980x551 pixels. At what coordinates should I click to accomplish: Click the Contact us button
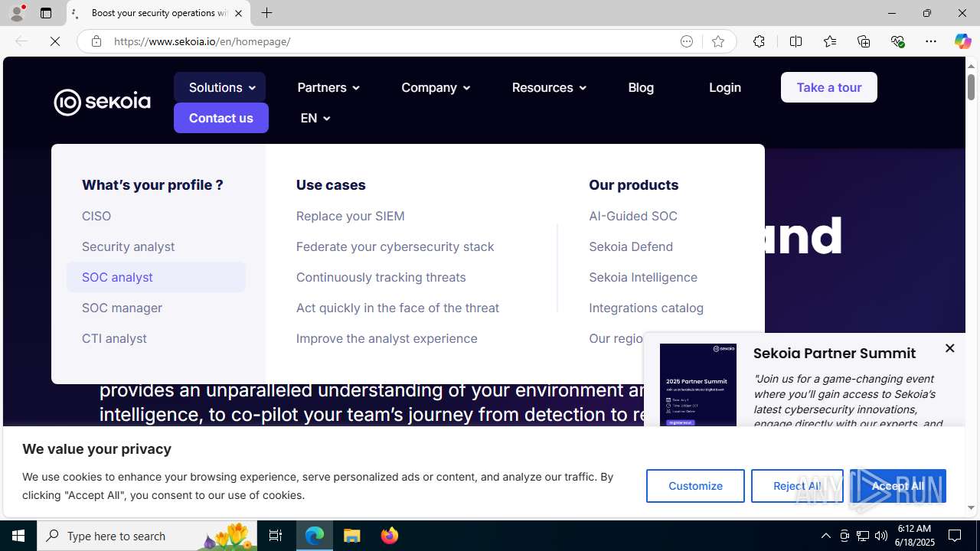click(220, 118)
